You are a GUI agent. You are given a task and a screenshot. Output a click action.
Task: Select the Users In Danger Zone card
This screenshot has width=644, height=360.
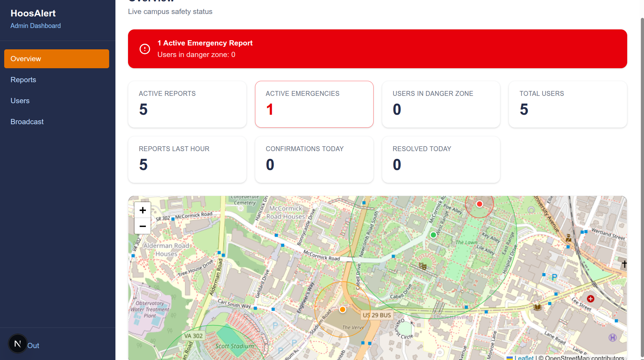click(441, 104)
